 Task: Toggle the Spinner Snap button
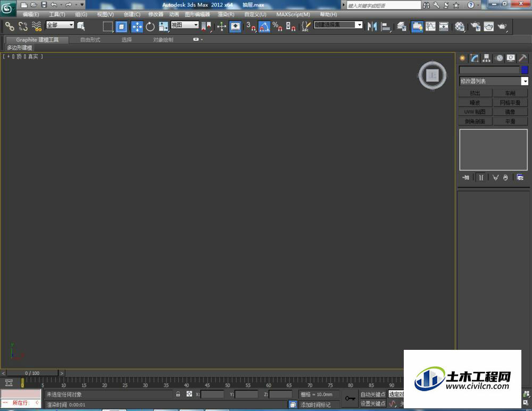[290, 27]
